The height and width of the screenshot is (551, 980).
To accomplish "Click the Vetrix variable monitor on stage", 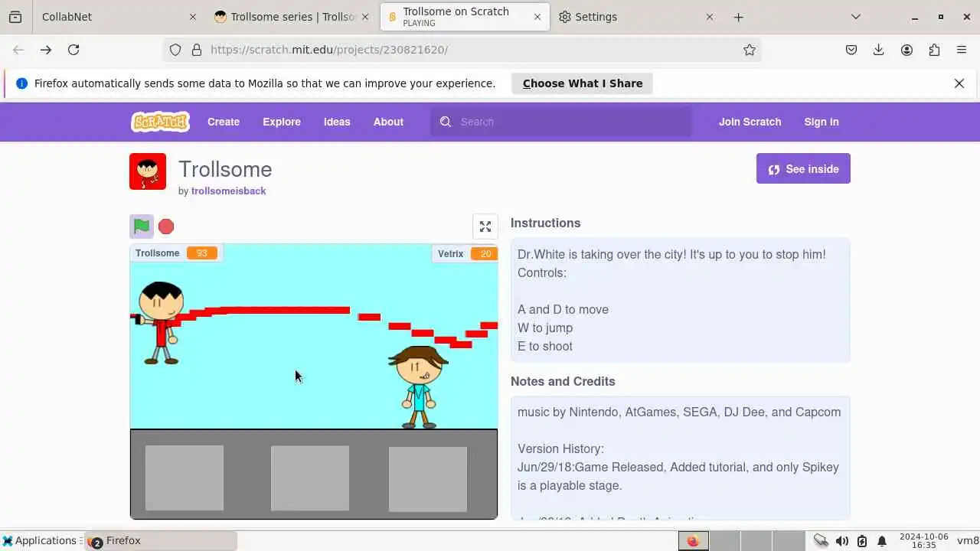I will point(465,253).
